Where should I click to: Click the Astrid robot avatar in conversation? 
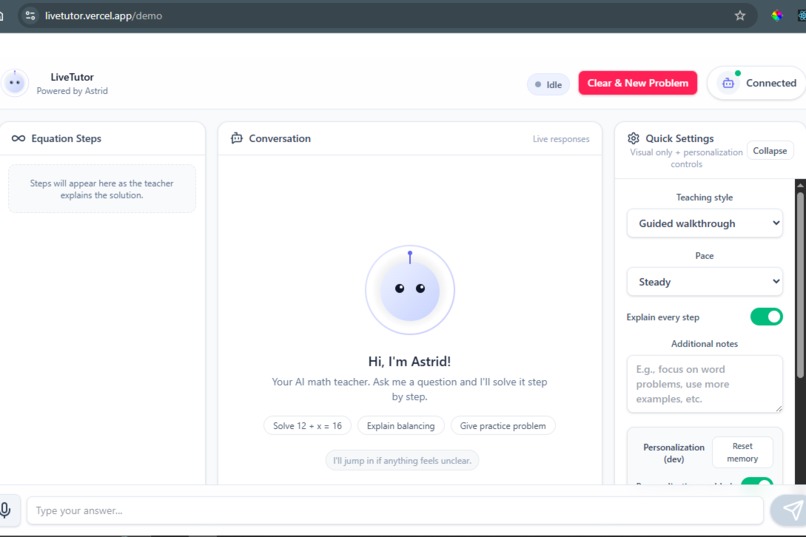[410, 290]
